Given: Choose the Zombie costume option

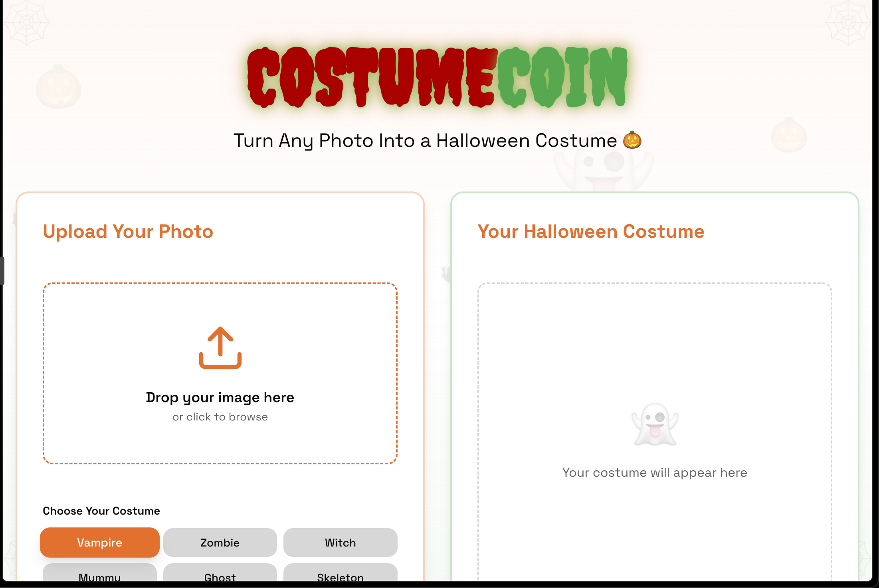Looking at the screenshot, I should click(220, 543).
